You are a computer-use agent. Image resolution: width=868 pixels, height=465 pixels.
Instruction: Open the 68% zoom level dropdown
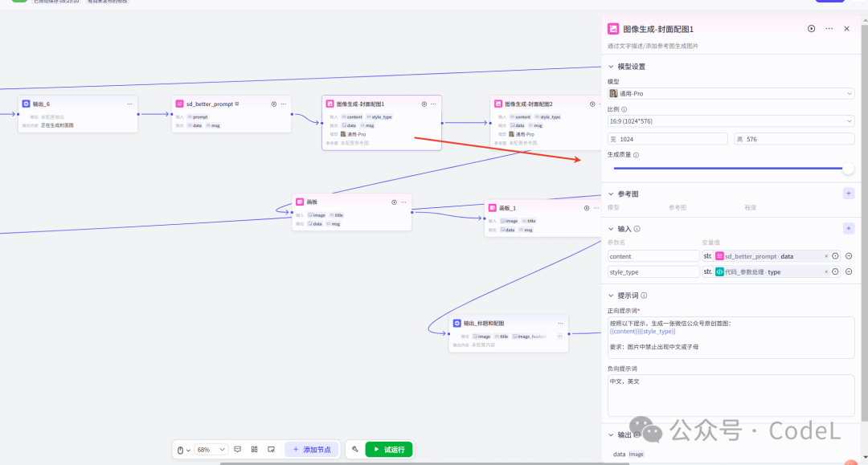coord(211,450)
